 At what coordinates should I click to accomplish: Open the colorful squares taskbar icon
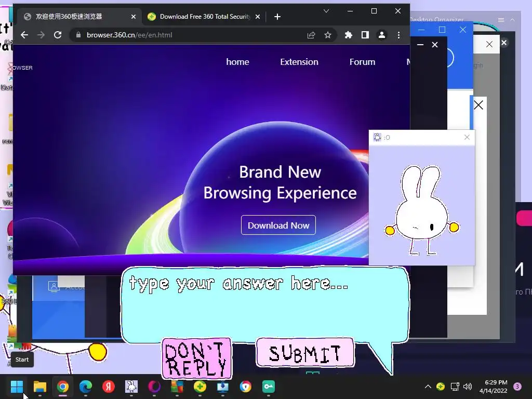click(177, 387)
